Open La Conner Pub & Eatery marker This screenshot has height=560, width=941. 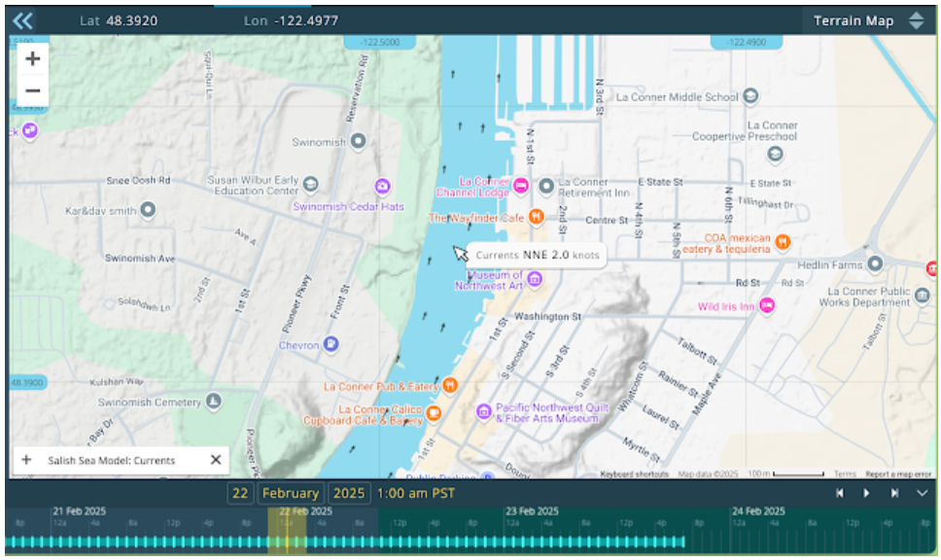[449, 385]
